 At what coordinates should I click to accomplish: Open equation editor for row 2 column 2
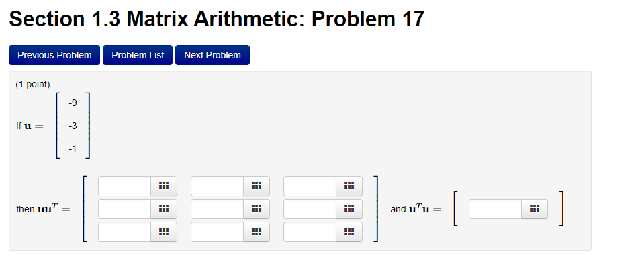tap(257, 209)
